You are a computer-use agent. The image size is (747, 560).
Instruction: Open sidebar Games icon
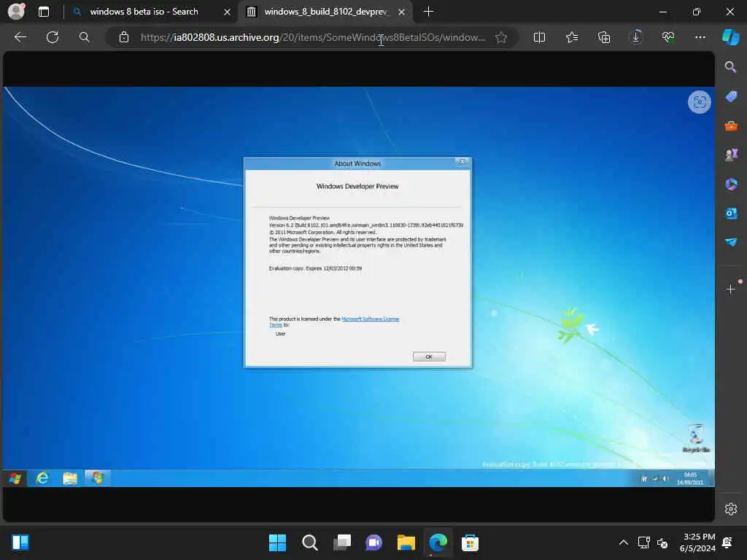tap(731, 155)
